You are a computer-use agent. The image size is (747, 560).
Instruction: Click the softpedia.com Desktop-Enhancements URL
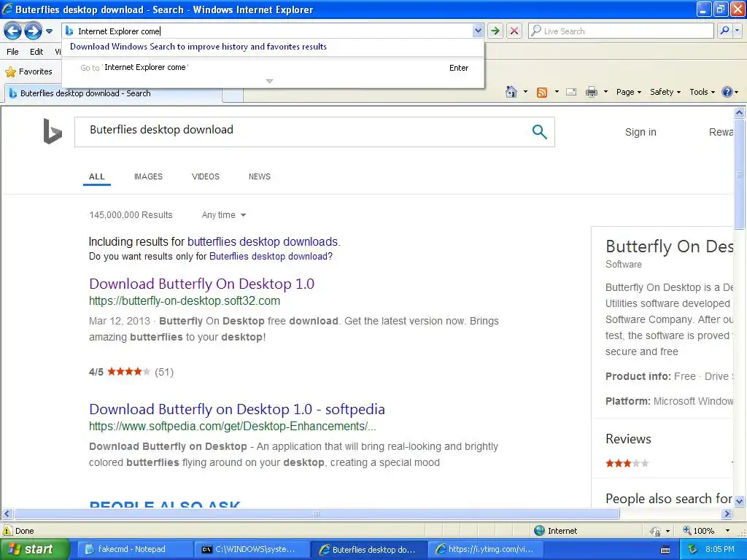[233, 426]
